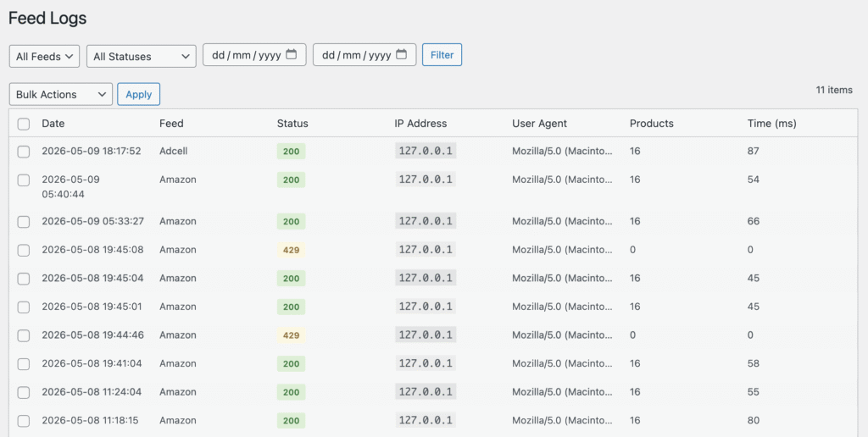Click the Feed column header
This screenshot has height=437, width=868.
171,124
